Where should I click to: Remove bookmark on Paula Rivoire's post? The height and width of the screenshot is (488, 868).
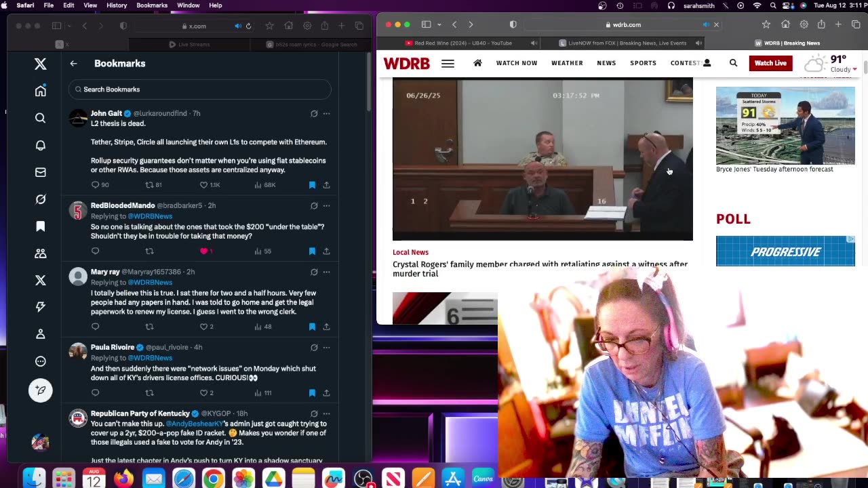(312, 393)
